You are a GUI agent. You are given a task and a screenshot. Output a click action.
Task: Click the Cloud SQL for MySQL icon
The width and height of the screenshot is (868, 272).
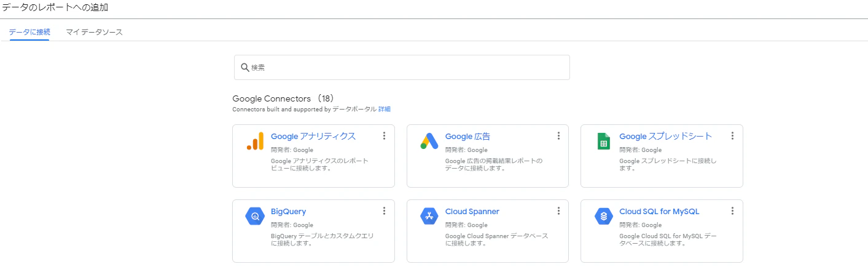[x=603, y=216]
